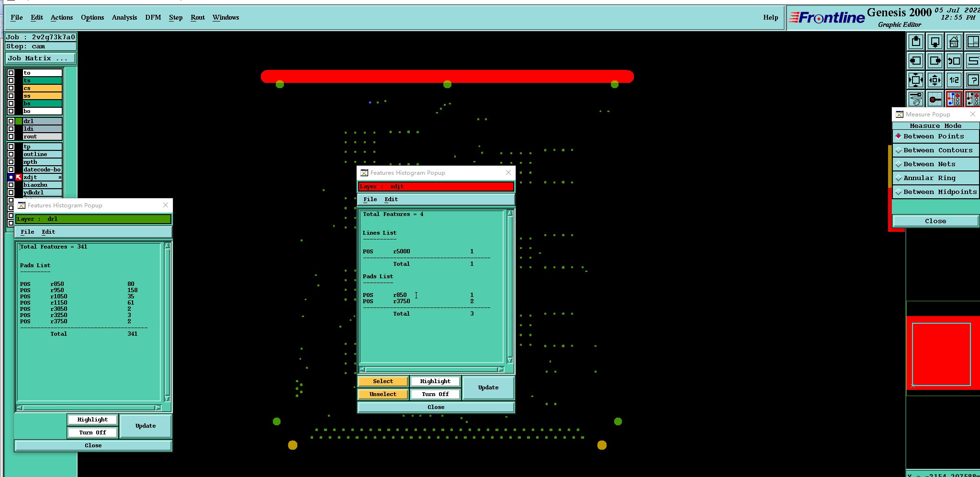This screenshot has width=980, height=477.
Task: Click Select in xdjt histogram popup
Action: pyautogui.click(x=383, y=381)
